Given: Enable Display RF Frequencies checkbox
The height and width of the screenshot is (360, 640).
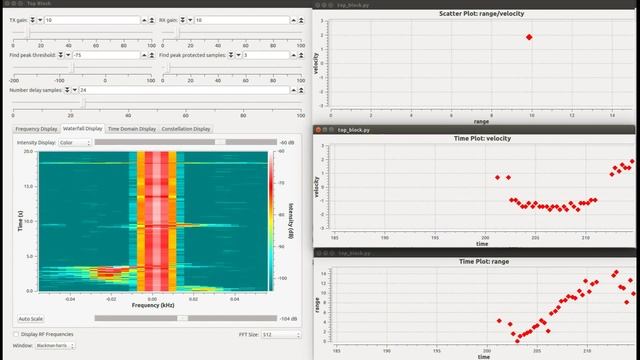Looking at the screenshot, I should (16, 334).
